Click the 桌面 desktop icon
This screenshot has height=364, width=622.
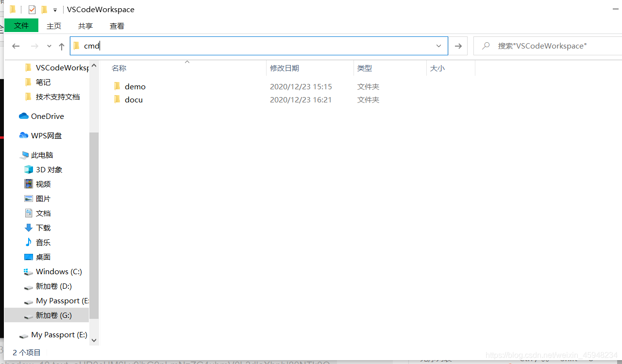pyautogui.click(x=29, y=257)
